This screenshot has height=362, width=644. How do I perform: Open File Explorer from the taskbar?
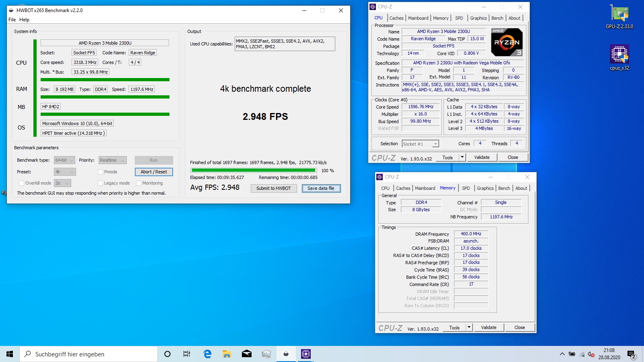pos(227,354)
